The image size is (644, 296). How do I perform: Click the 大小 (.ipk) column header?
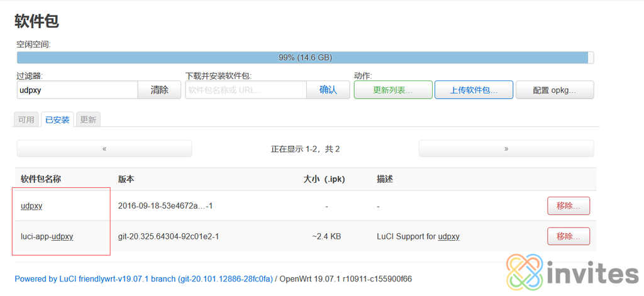click(x=324, y=179)
